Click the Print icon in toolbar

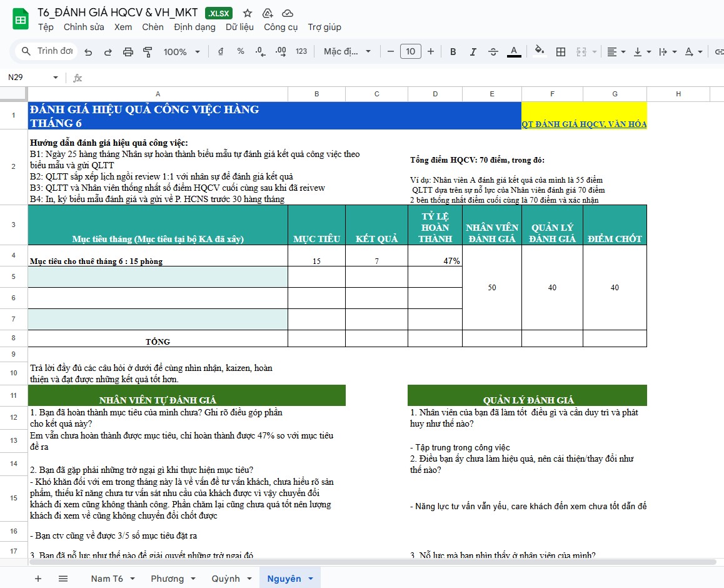tap(128, 52)
